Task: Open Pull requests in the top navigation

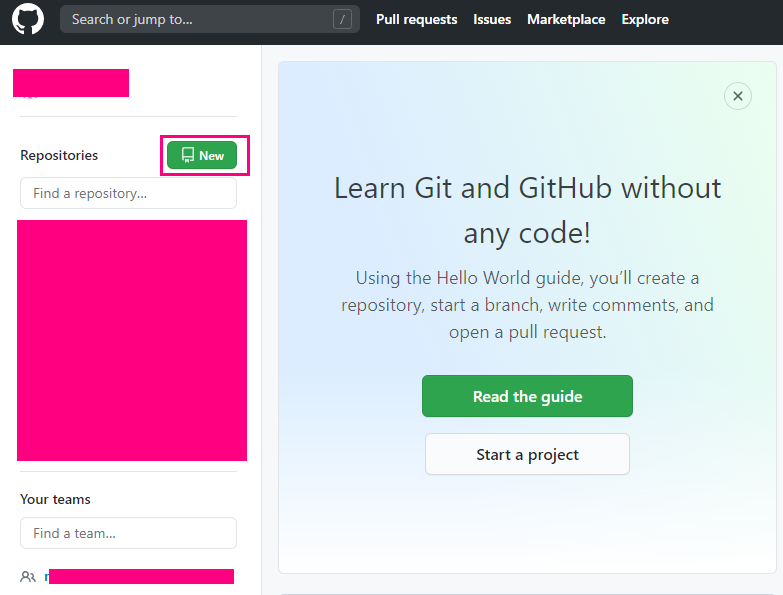Action: point(416,19)
